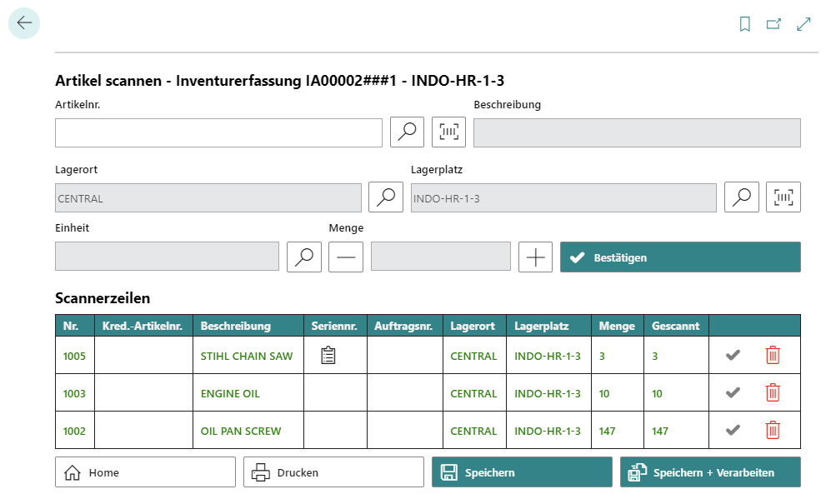Focus the Artikelnr. input field
Image resolution: width=836 pixels, height=504 pixels.
tap(218, 132)
